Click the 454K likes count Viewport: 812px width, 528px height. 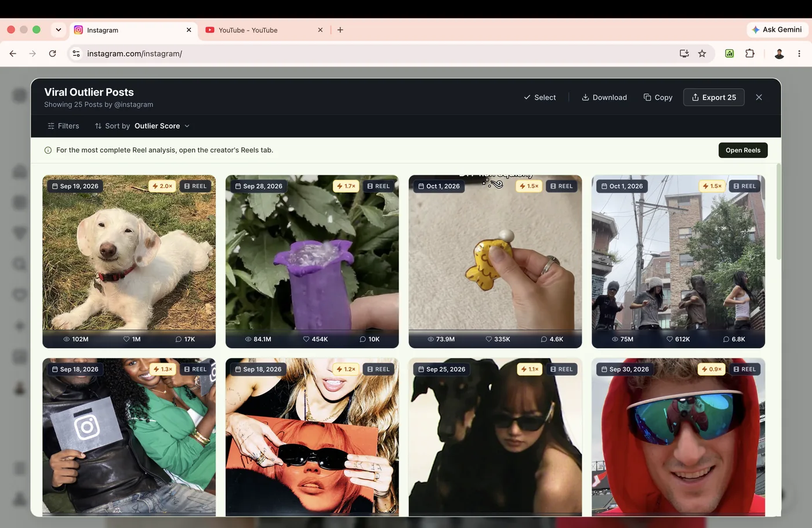pyautogui.click(x=316, y=339)
